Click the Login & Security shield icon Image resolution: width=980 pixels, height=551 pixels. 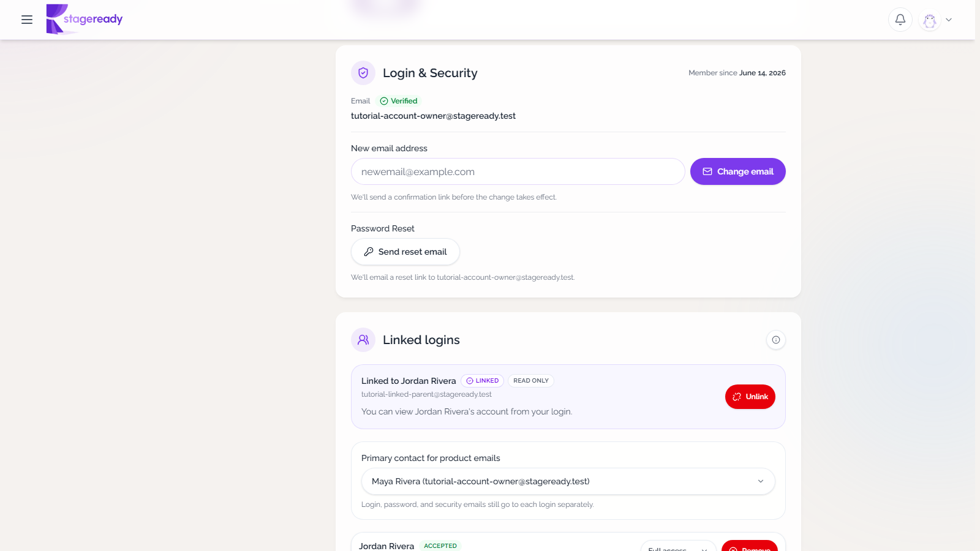pos(363,73)
